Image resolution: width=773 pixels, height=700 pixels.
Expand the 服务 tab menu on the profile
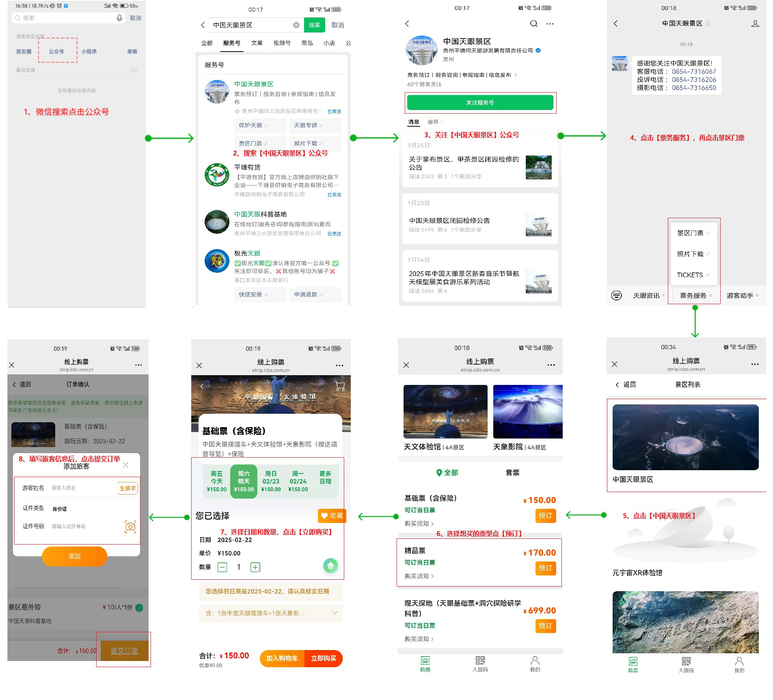435,122
